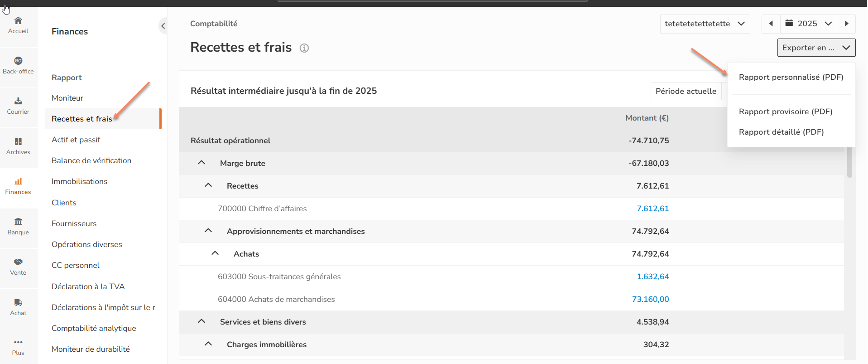The image size is (868, 364).
Task: Open Balance de vérification in menu
Action: click(91, 160)
